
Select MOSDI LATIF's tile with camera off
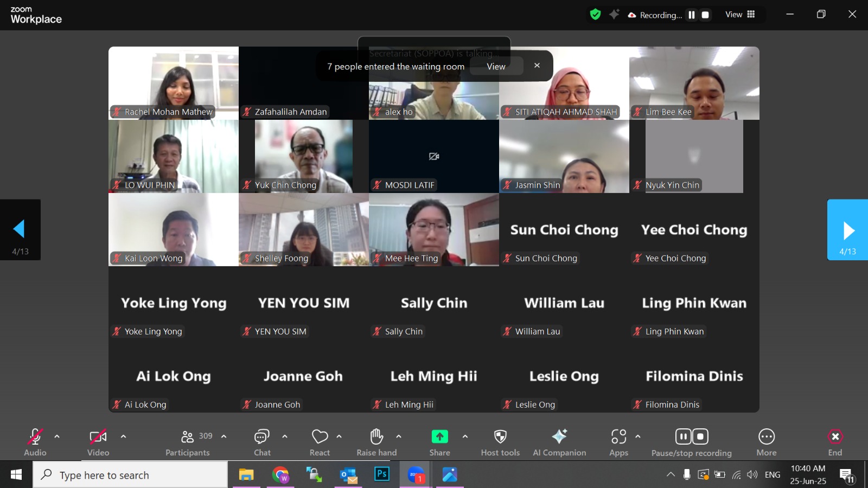coord(434,156)
